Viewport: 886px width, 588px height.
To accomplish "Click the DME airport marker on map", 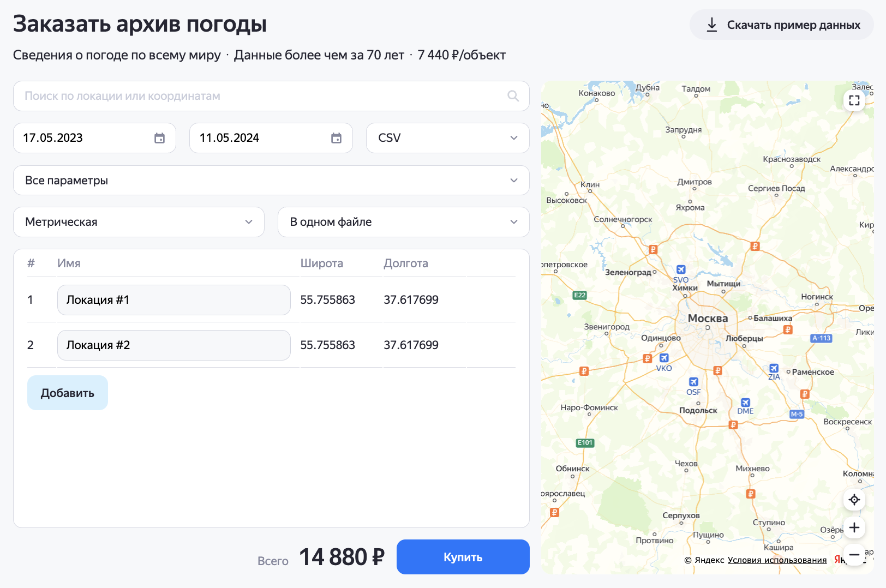I will click(745, 403).
